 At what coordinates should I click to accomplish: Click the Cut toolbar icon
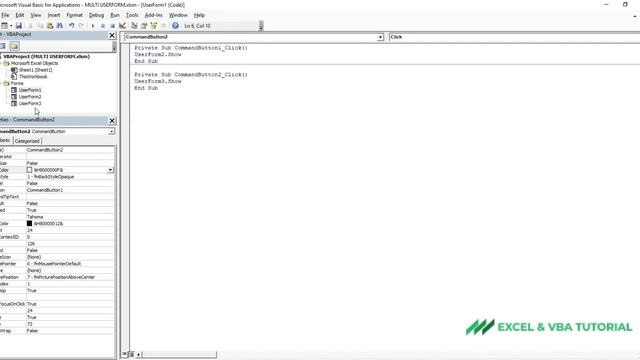click(30, 26)
